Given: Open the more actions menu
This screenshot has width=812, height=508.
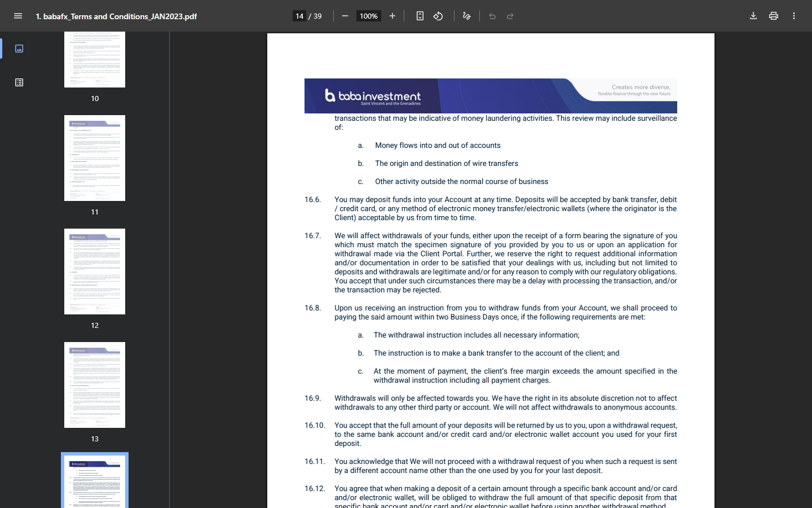Looking at the screenshot, I should click(x=794, y=16).
